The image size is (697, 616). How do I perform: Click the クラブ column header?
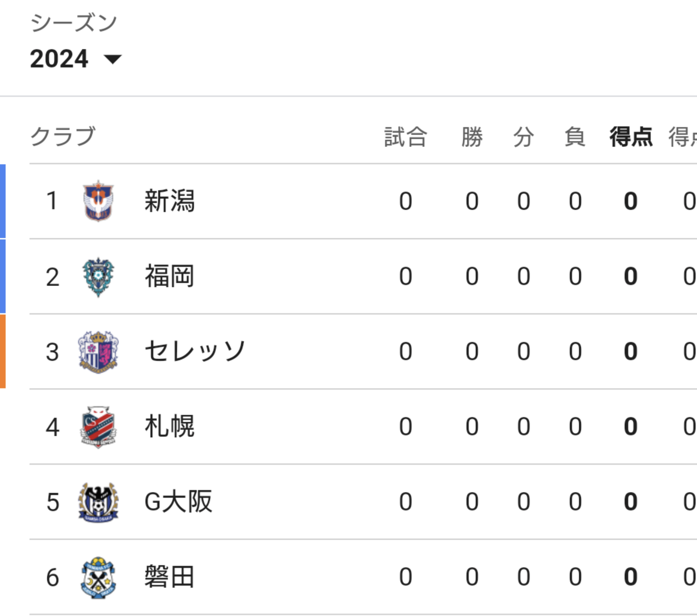click(63, 136)
